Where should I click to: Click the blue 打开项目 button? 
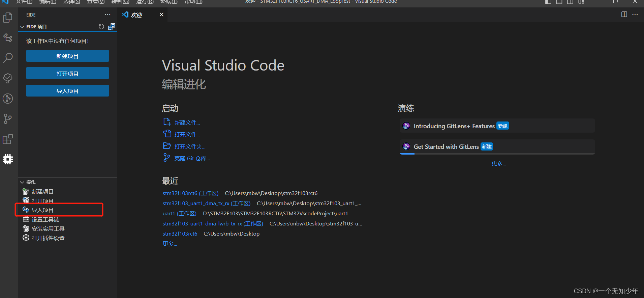point(67,73)
